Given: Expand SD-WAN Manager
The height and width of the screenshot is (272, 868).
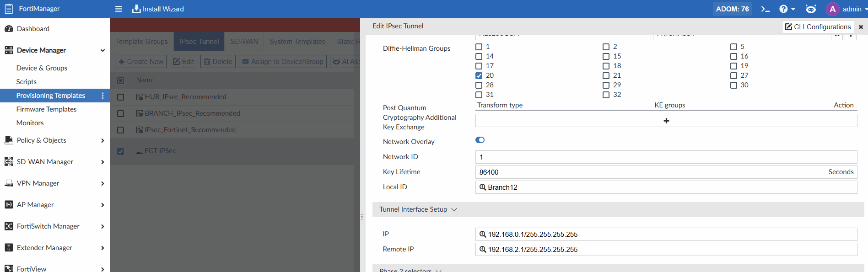Looking at the screenshot, I should (x=102, y=162).
